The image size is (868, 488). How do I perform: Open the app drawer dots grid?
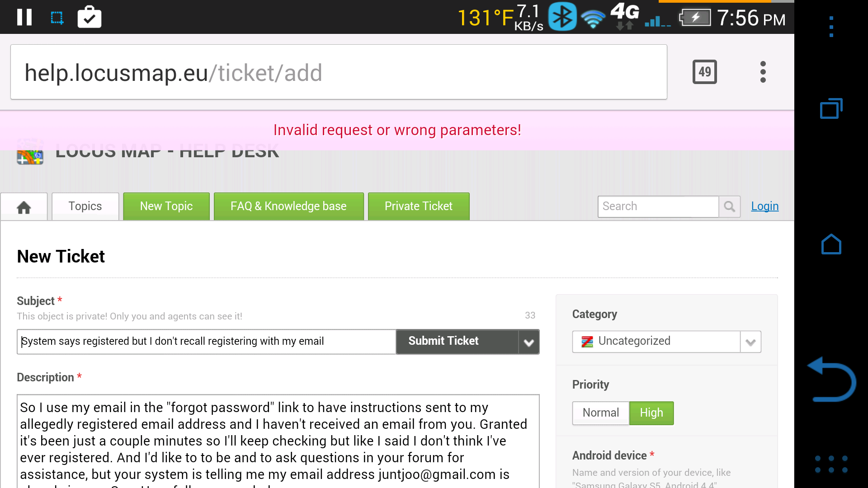point(831,464)
